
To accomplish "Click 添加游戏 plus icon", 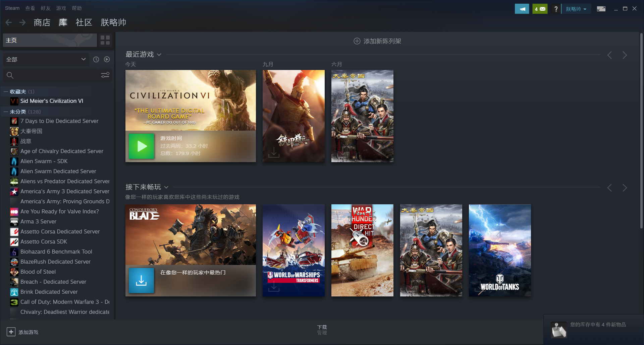I will click(x=11, y=332).
